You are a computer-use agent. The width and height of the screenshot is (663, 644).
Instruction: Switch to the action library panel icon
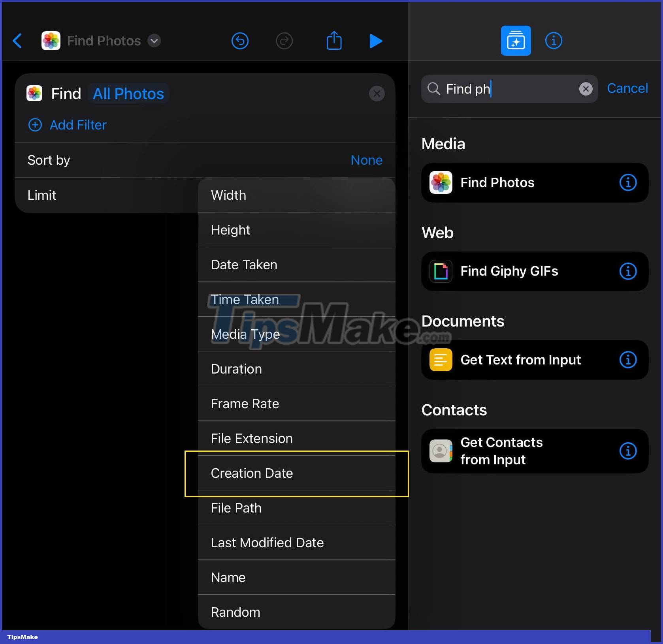[x=516, y=40]
